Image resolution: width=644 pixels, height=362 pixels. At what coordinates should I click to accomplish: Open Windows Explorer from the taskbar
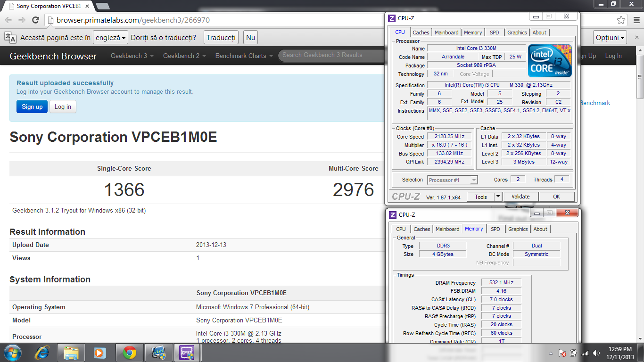pos(71,352)
